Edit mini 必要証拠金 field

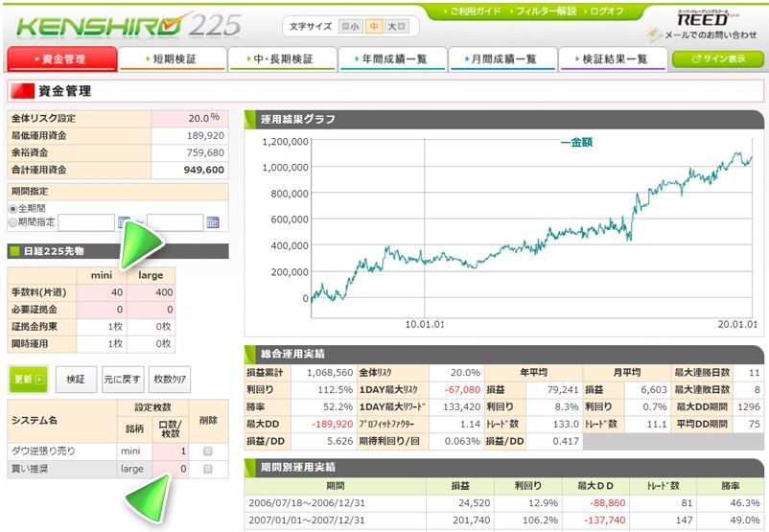102,310
